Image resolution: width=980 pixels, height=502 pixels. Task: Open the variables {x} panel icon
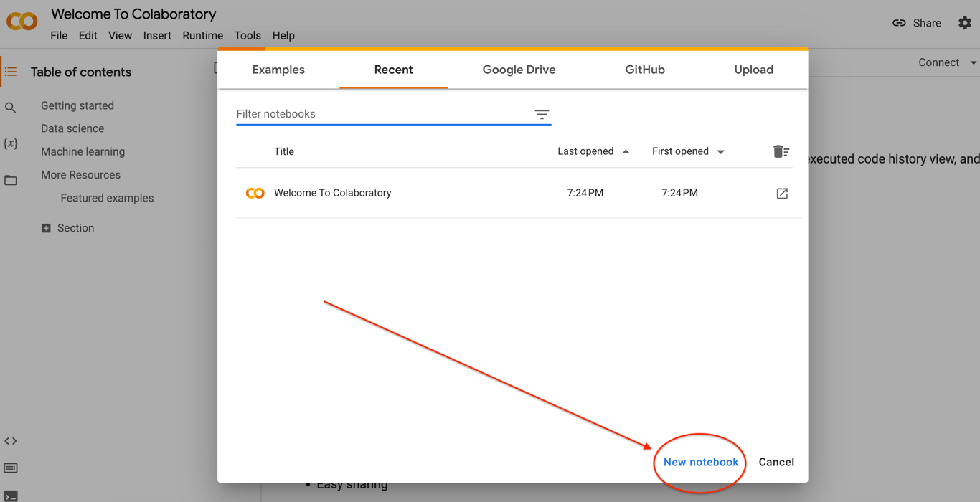(x=11, y=143)
